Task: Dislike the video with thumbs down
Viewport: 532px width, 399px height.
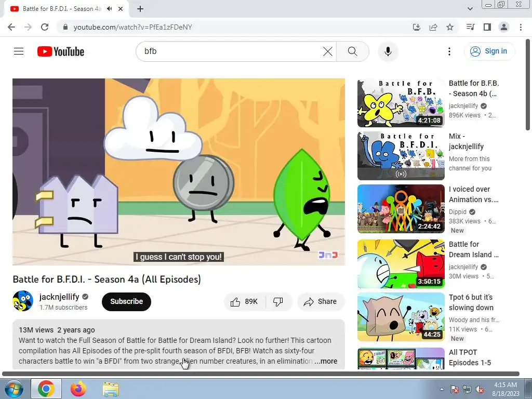Action: (278, 302)
